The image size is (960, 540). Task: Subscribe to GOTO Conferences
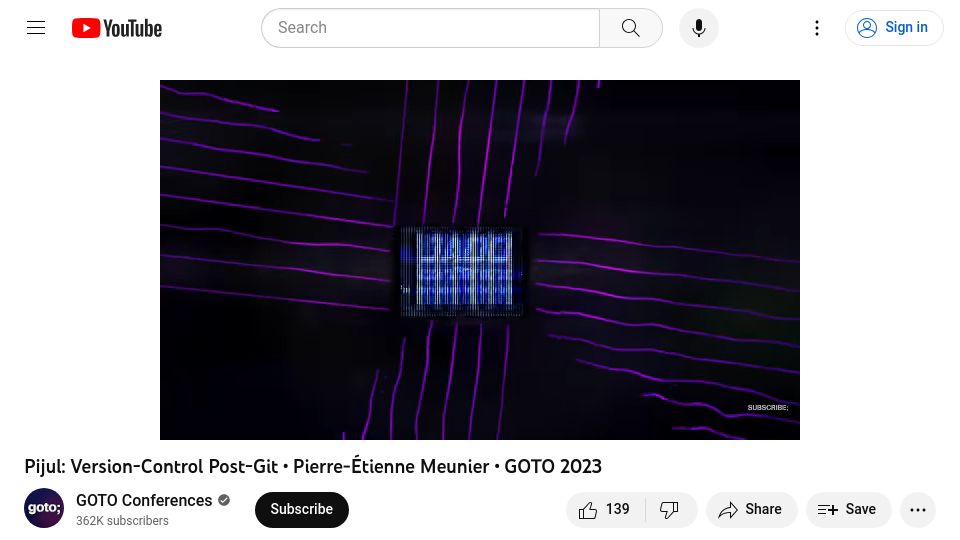click(x=302, y=509)
